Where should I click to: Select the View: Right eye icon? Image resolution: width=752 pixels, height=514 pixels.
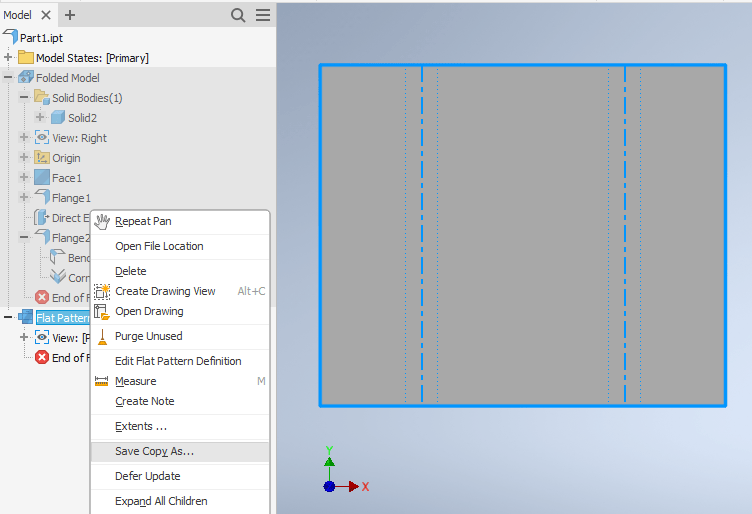(42, 138)
